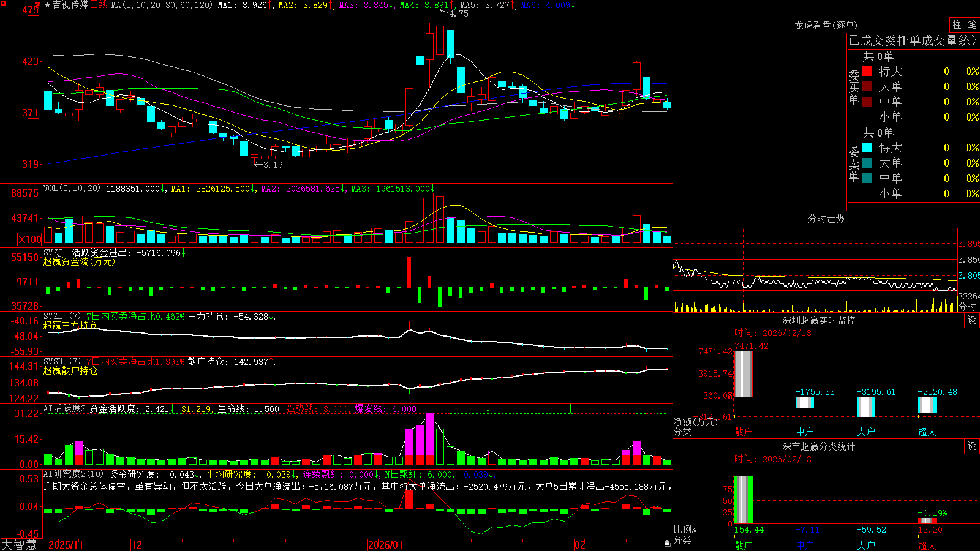Image resolution: width=980 pixels, height=551 pixels.
Task: Switch order view to 笔 (tick) mode
Action: [x=973, y=24]
